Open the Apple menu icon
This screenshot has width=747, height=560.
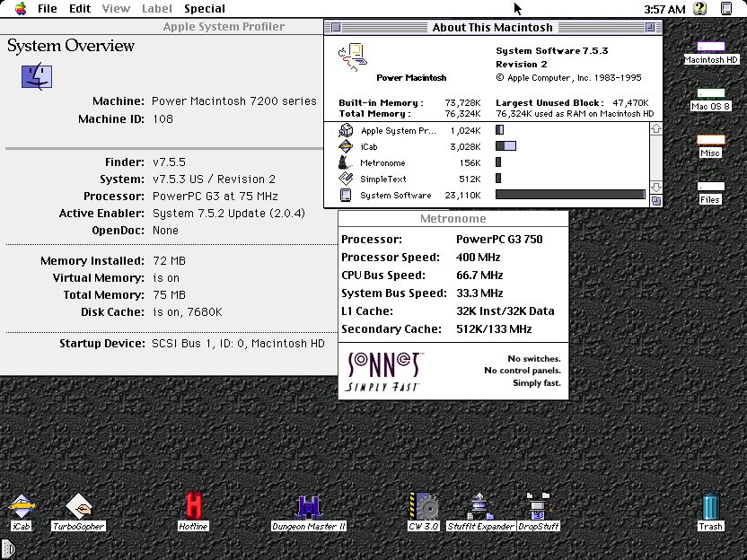click(x=21, y=9)
